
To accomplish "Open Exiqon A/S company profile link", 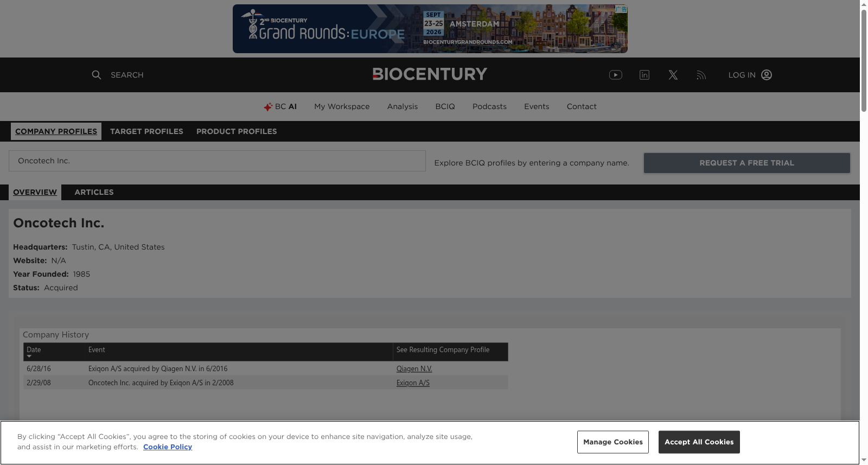I will pyautogui.click(x=413, y=383).
